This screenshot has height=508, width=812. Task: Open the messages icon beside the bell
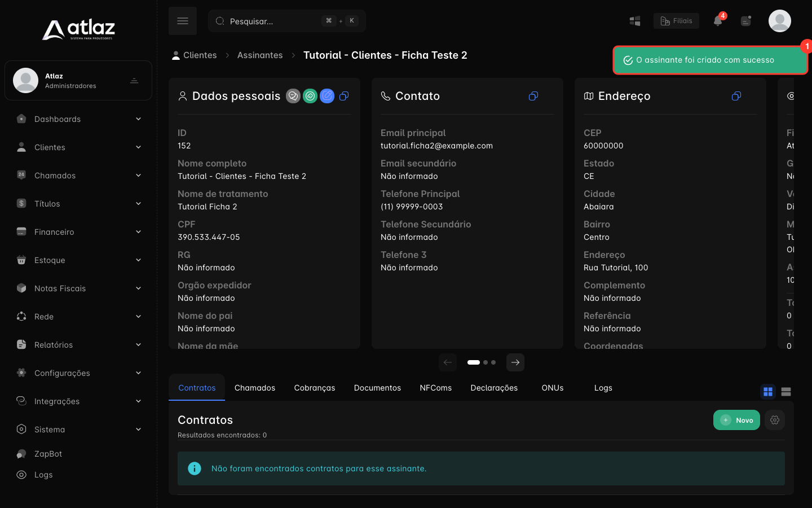click(x=746, y=21)
